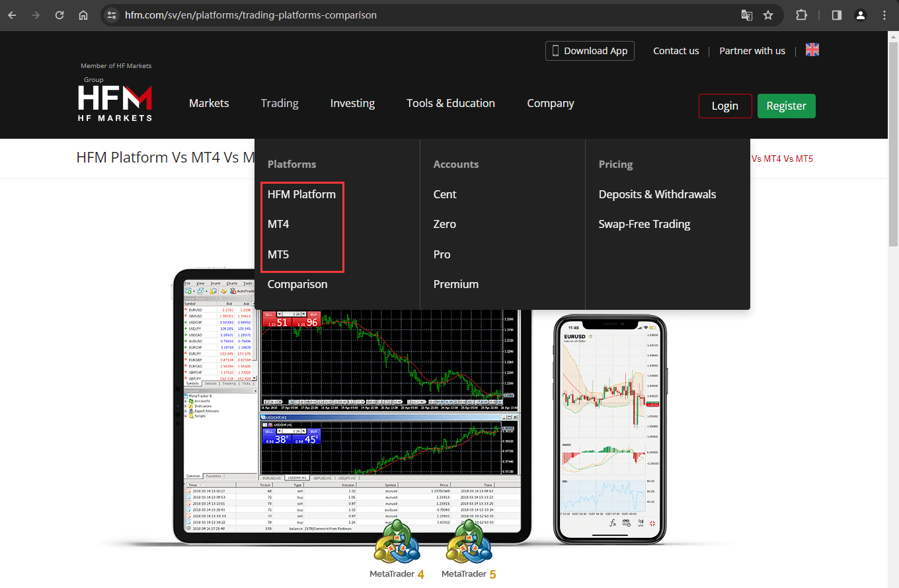
Task: Open the translate page icon
Action: [x=746, y=15]
